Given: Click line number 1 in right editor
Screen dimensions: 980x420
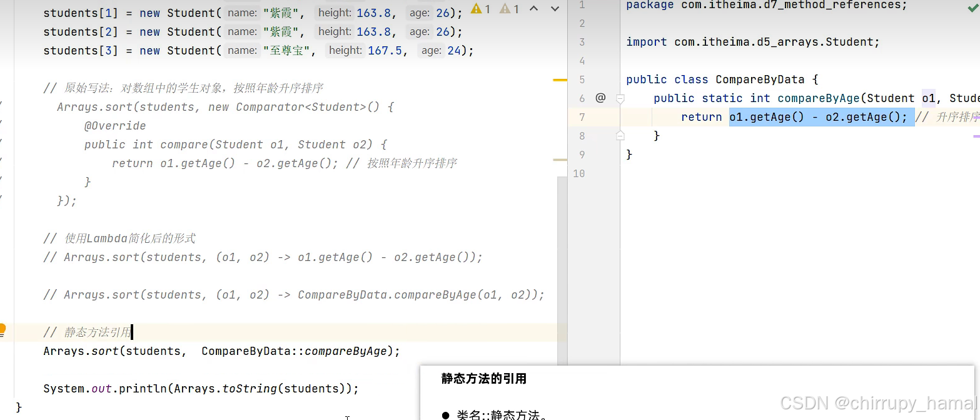Looking at the screenshot, I should pyautogui.click(x=582, y=5).
